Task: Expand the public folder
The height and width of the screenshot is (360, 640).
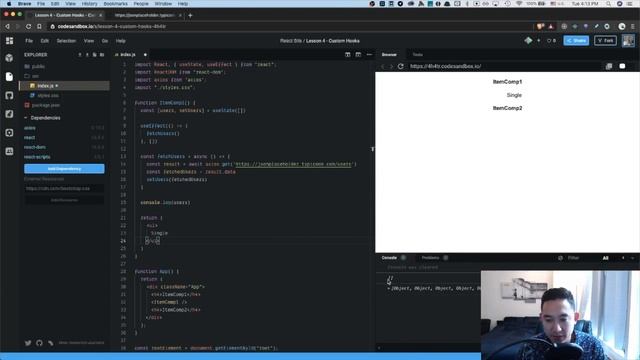Action: [35, 66]
